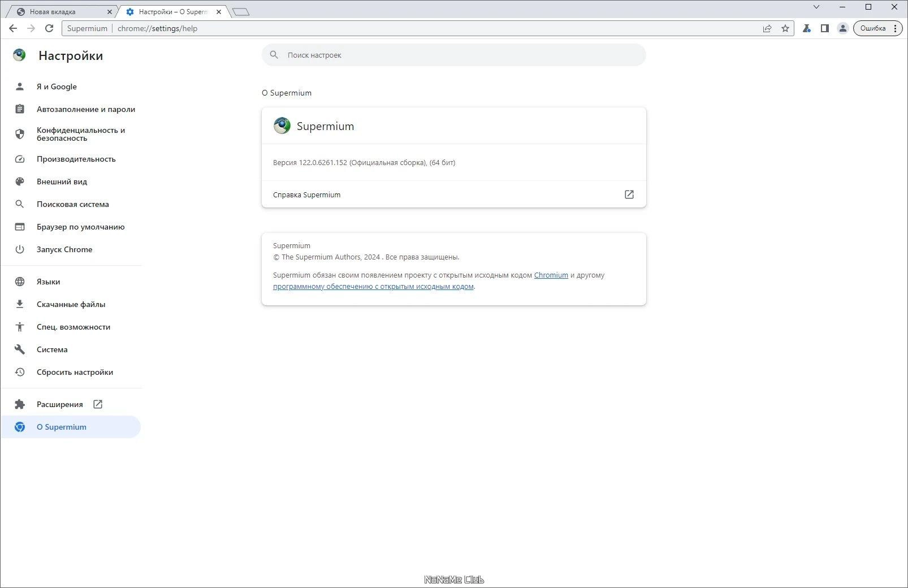
Task: Open Система settings section
Action: 71,349
